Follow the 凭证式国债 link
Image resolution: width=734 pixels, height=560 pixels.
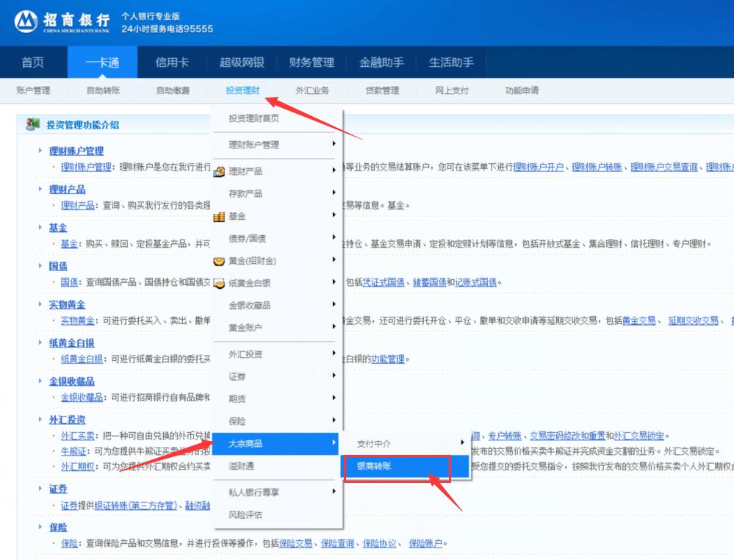point(384,282)
